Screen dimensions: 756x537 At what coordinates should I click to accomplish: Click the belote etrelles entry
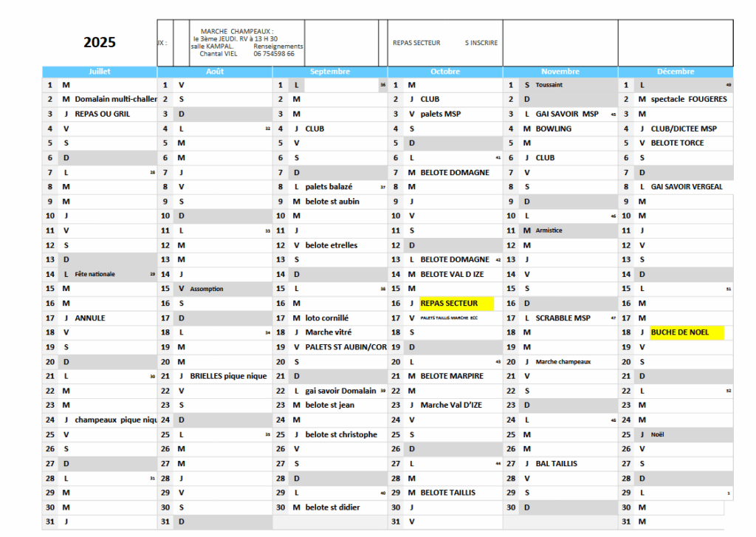(x=331, y=245)
